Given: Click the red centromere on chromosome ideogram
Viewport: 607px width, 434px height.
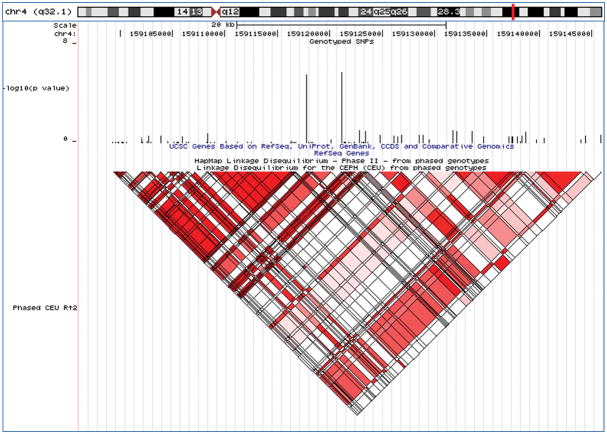Looking at the screenshot, I should pos(216,12).
